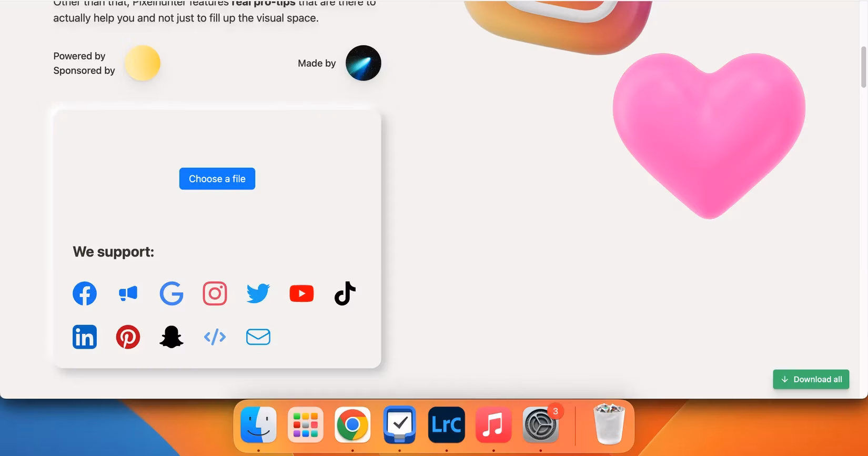Open Google Chrome from the dock
The width and height of the screenshot is (868, 456).
pos(352,424)
